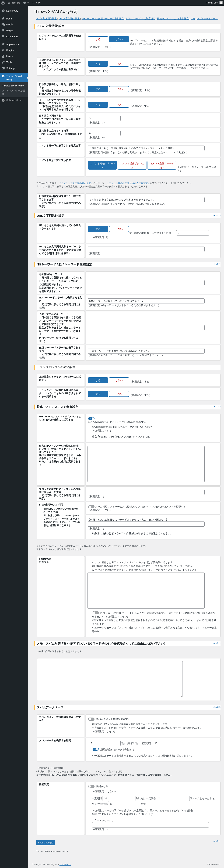Enable the 機能させる toggle
The image size is (224, 868).
[x=92, y=786]
